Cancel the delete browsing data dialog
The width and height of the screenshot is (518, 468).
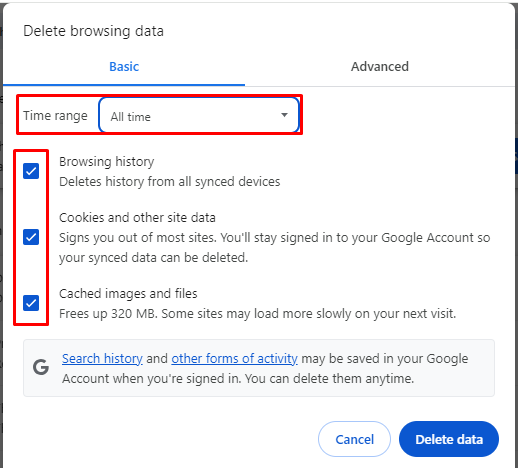pyautogui.click(x=354, y=439)
